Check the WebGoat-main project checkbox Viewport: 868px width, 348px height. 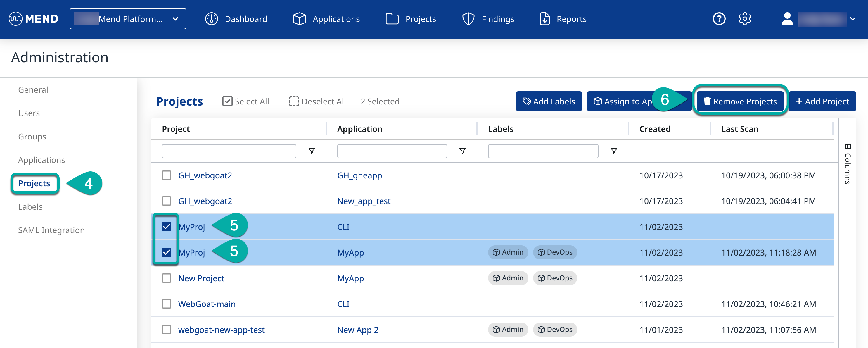(167, 304)
